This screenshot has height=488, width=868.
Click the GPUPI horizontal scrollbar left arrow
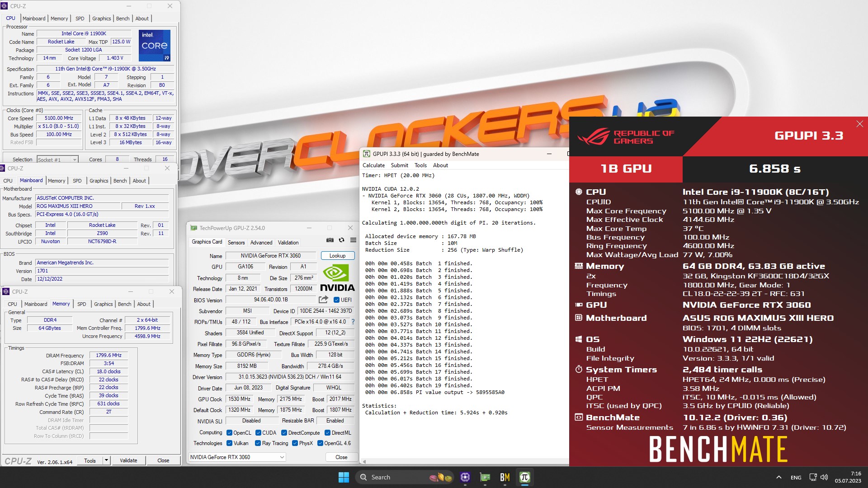[x=364, y=461]
